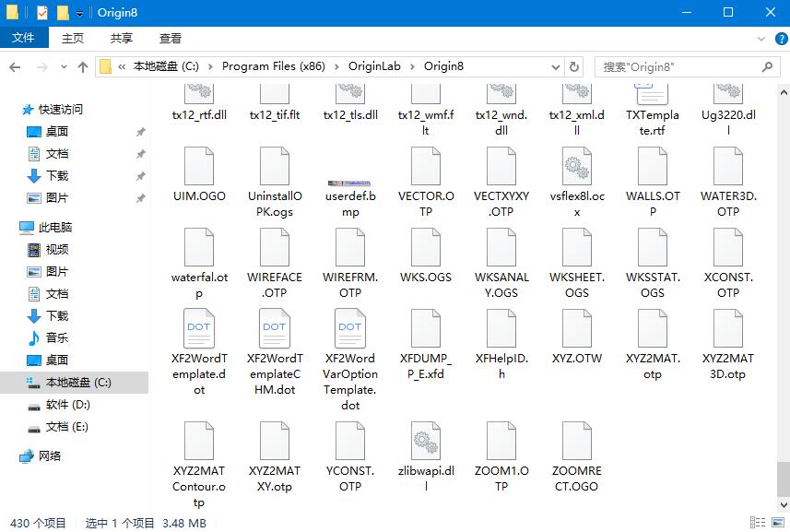
Task: Focus the 搜索"Origin8" search box
Action: pos(688,66)
